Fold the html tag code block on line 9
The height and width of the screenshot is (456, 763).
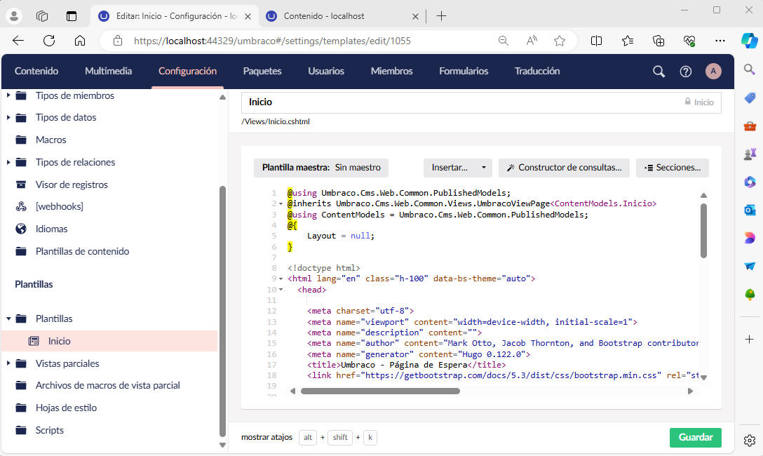281,279
